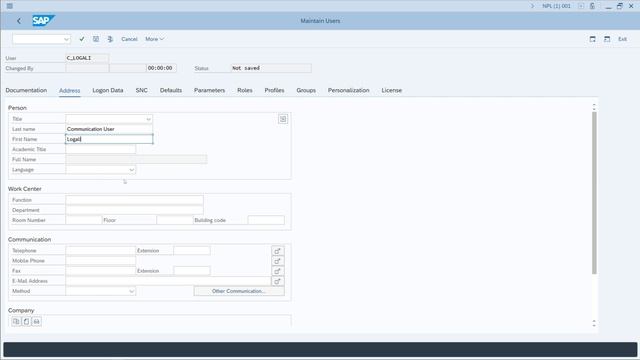Click the second Company section icon

click(26, 322)
